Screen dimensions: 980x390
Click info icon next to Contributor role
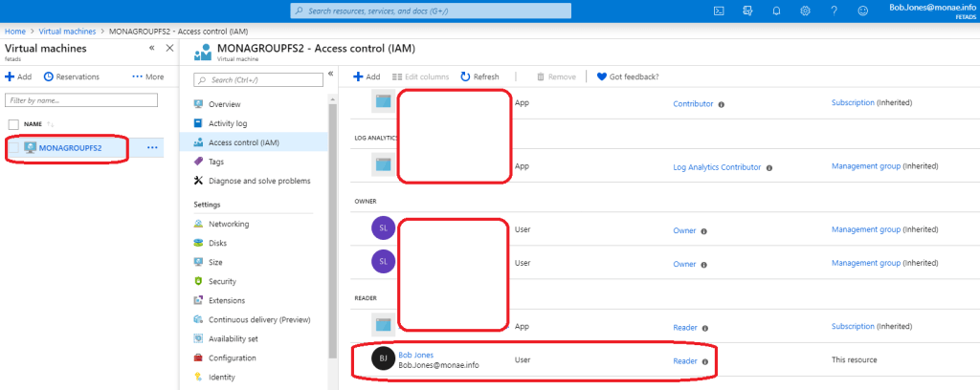(x=721, y=104)
